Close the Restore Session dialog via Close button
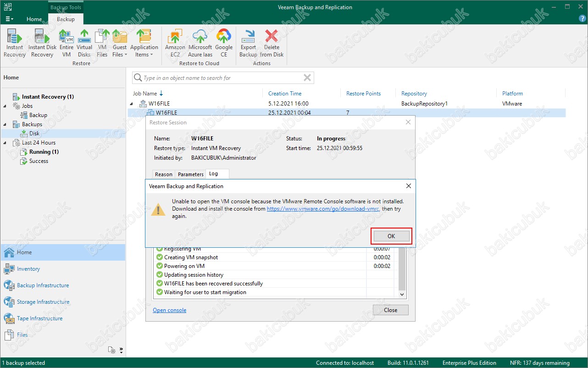588x368 pixels. click(391, 310)
